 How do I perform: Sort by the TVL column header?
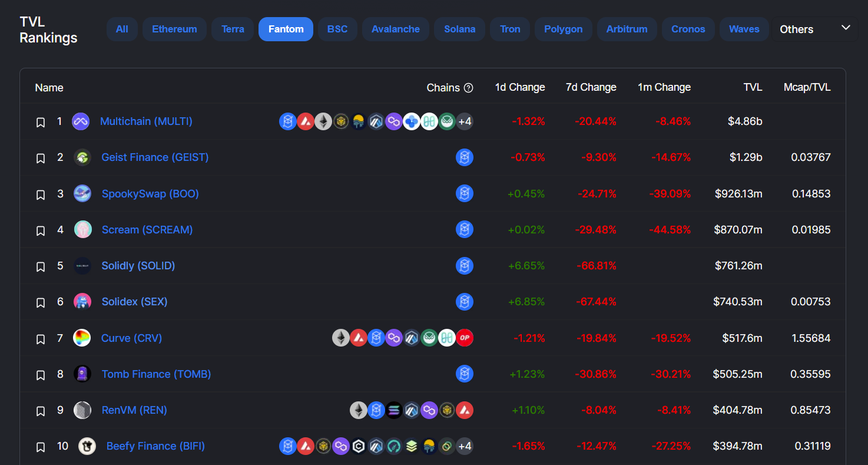(753, 87)
